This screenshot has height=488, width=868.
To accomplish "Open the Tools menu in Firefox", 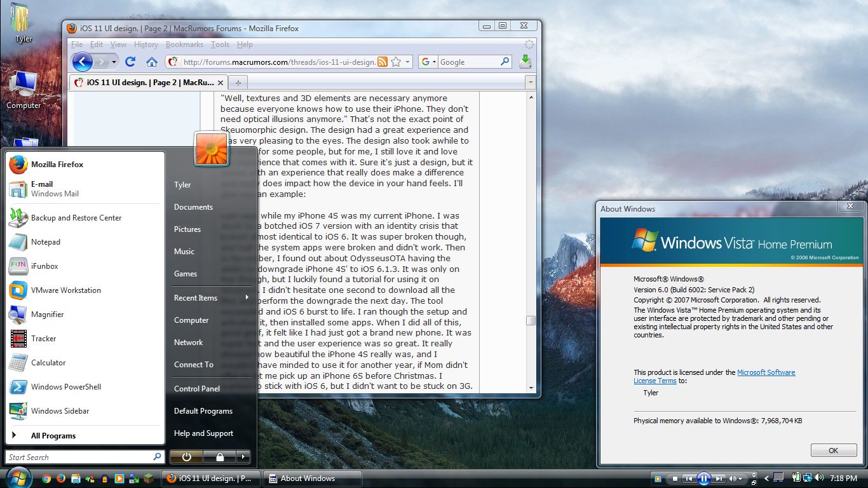I will tap(220, 44).
